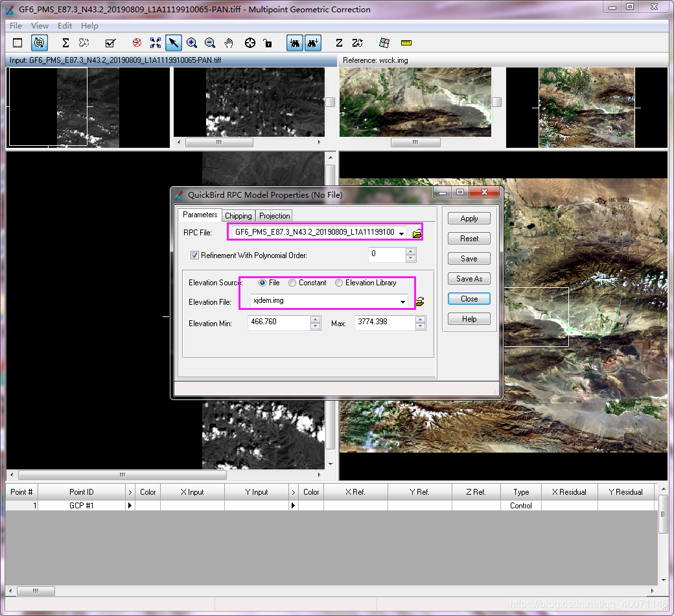Decrease polynomial order with down stepper

[410, 258]
